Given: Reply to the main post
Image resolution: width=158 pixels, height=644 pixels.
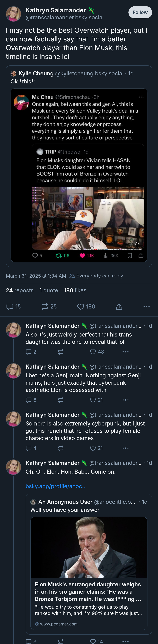Looking at the screenshot, I should click(14, 306).
